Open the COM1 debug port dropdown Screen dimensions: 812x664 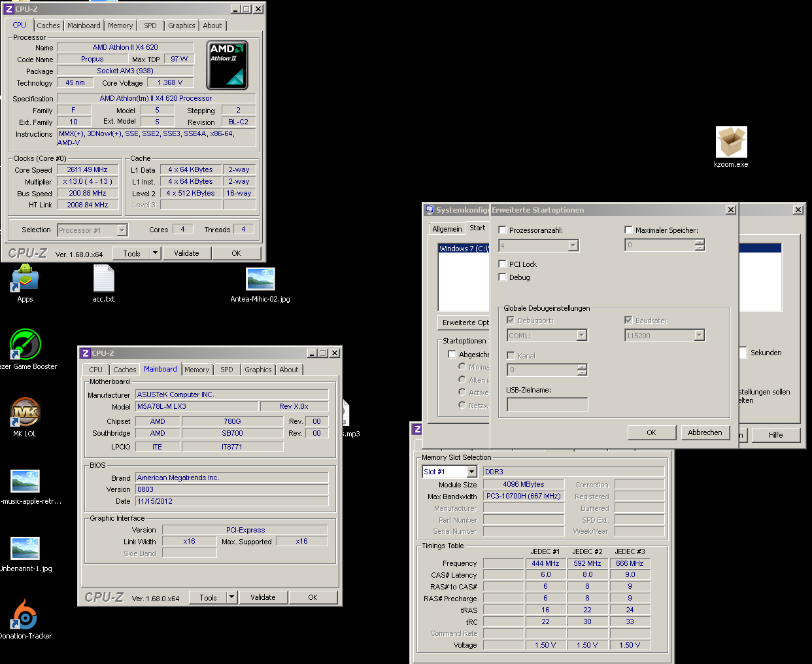[582, 335]
